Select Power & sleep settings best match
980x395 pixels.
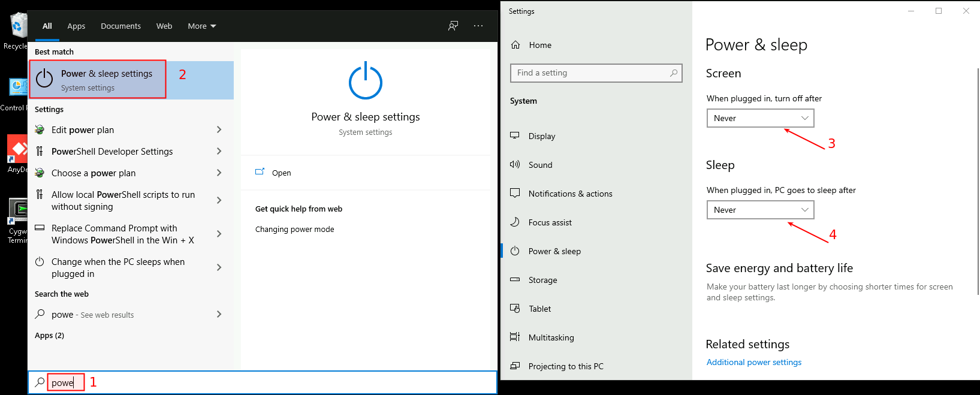click(98, 80)
